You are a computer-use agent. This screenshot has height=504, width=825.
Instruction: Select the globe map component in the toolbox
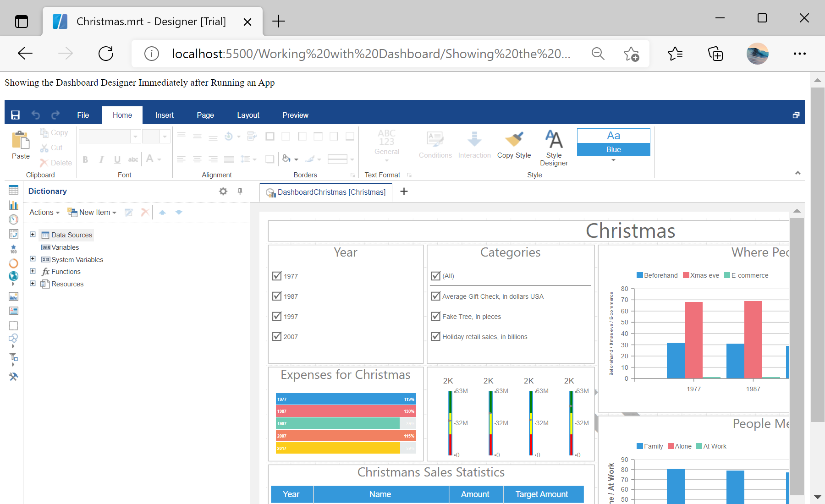click(x=13, y=276)
